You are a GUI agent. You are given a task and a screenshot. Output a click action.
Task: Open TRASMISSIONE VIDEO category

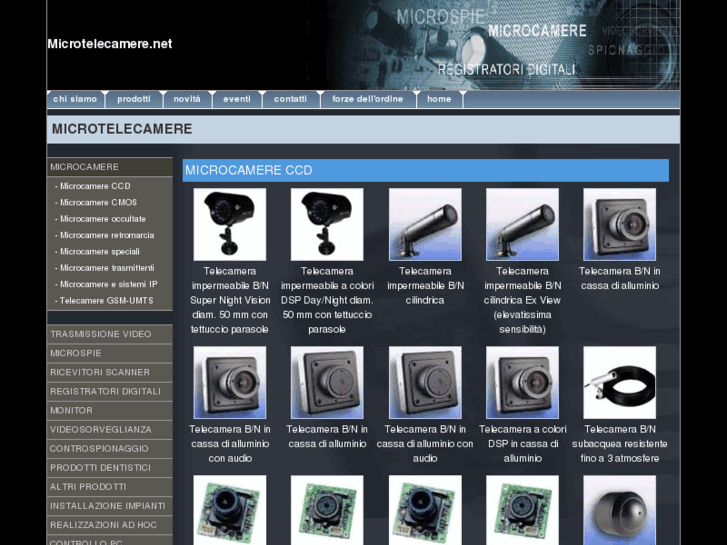(x=110, y=334)
